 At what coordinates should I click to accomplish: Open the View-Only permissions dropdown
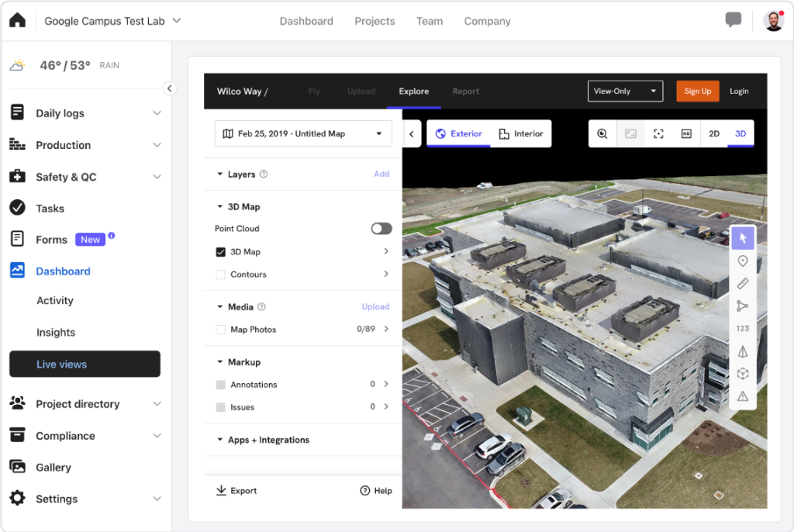point(625,92)
